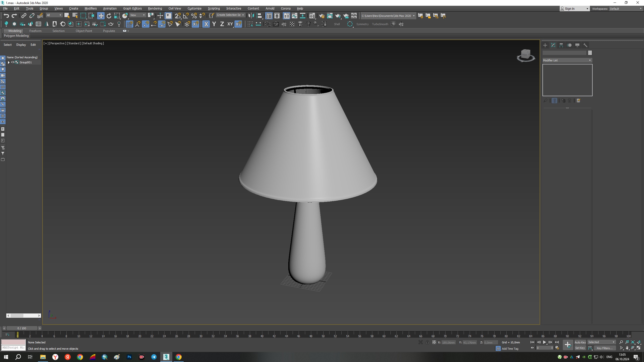This screenshot has width=644, height=362.
Task: Open the Modifiers menu
Action: 91,9
